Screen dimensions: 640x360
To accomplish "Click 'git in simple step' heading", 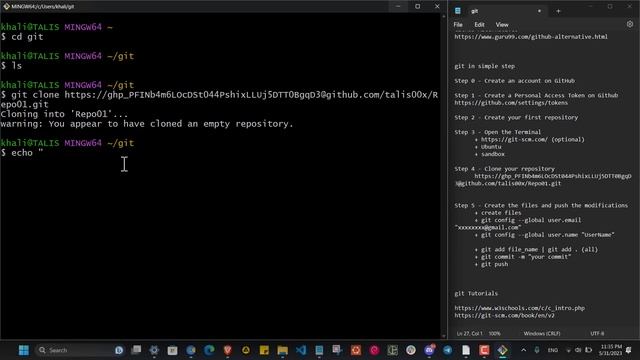I will (484, 66).
